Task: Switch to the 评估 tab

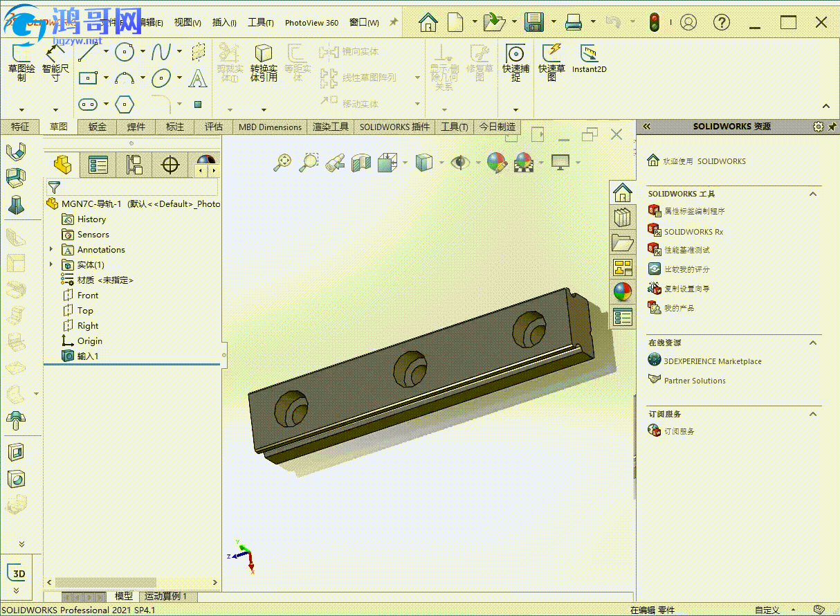Action: [x=214, y=127]
